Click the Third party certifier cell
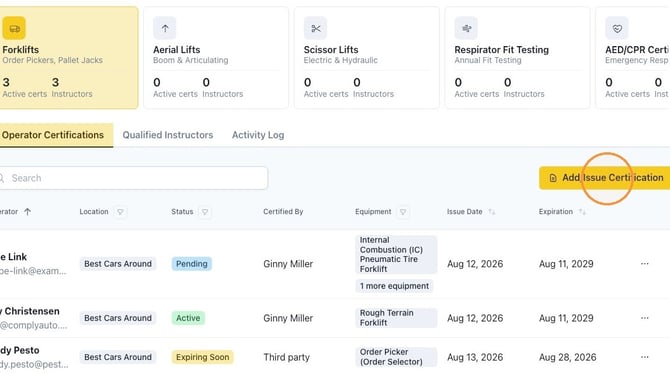This screenshot has height=374, width=670. coord(286,357)
